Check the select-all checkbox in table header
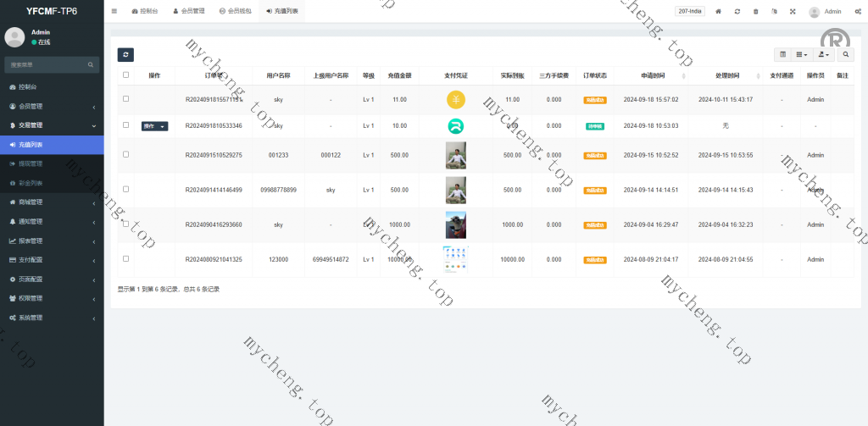The width and height of the screenshot is (868, 426). point(126,75)
